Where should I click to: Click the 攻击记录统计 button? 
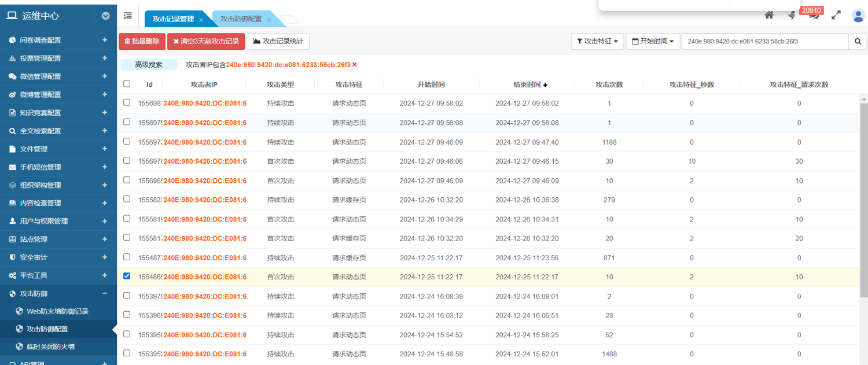tap(278, 42)
